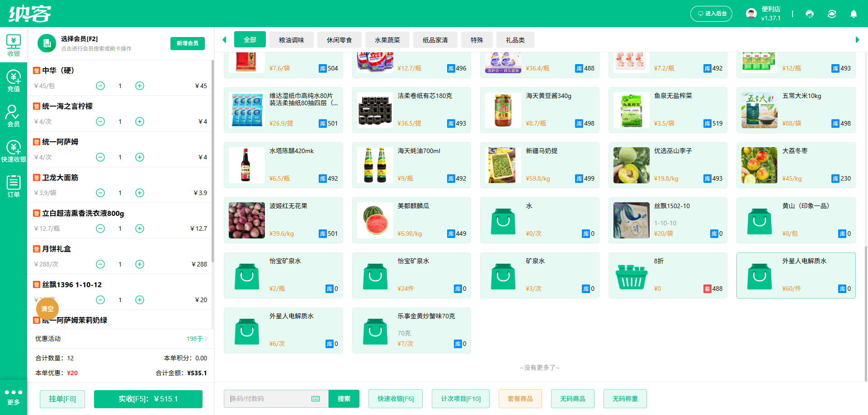Click the 挂单[F8] button
This screenshot has width=868, height=415.
[x=62, y=399]
